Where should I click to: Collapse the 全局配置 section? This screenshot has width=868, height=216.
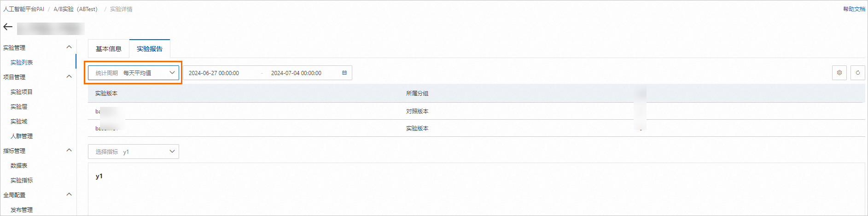coord(69,194)
